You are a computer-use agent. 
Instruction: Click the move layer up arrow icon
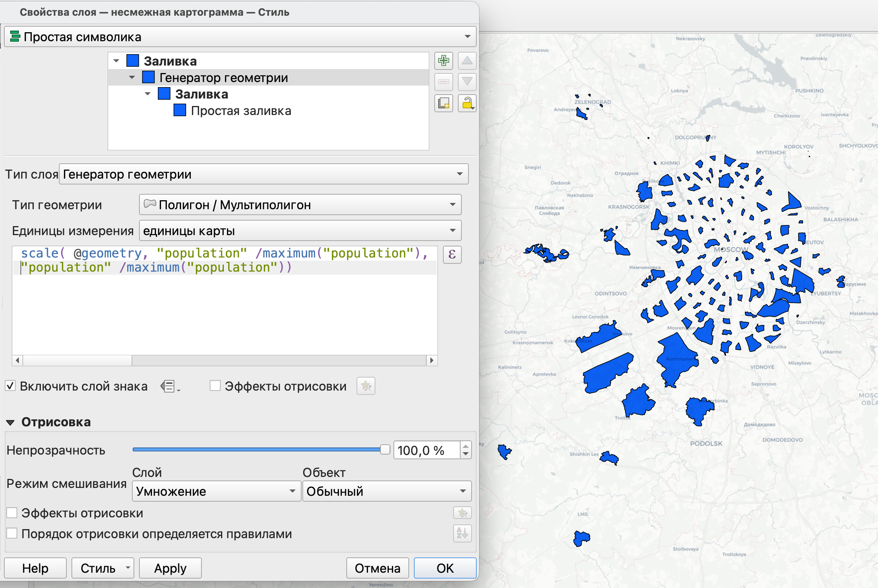tap(467, 61)
